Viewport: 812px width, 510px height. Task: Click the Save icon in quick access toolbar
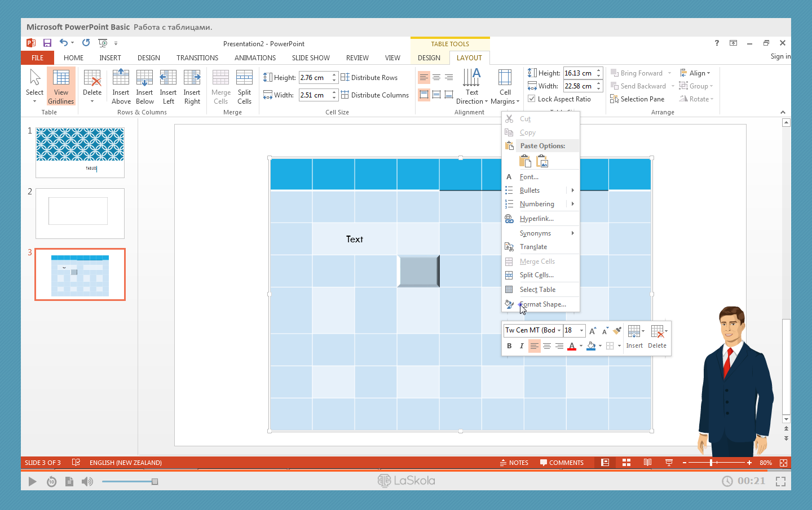coord(47,43)
